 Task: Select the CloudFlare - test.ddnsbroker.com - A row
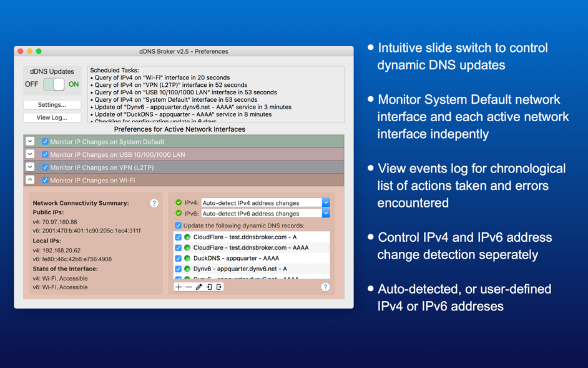point(252,237)
